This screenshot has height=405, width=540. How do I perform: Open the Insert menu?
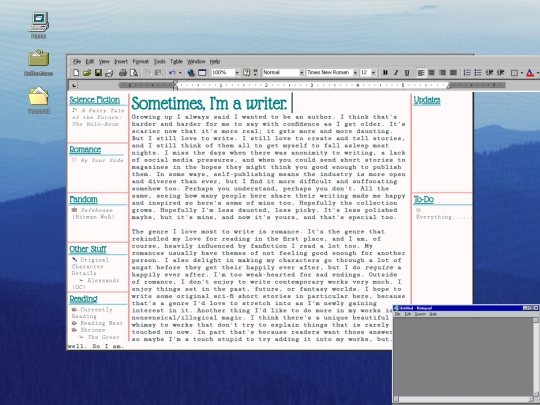point(121,62)
